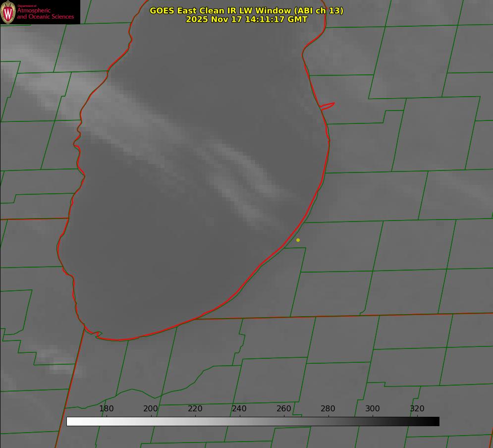Pick the 320 colorbar tick label
The width and height of the screenshot is (493, 448).
coord(417,409)
